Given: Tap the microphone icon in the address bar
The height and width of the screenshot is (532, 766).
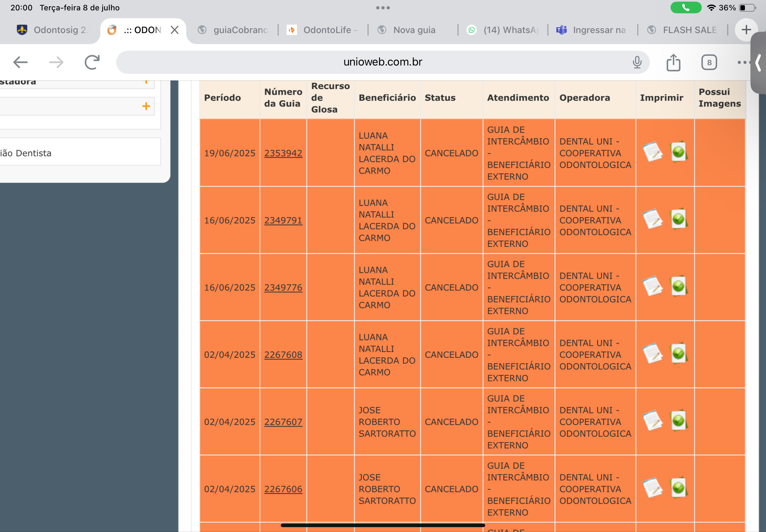Looking at the screenshot, I should click(636, 62).
